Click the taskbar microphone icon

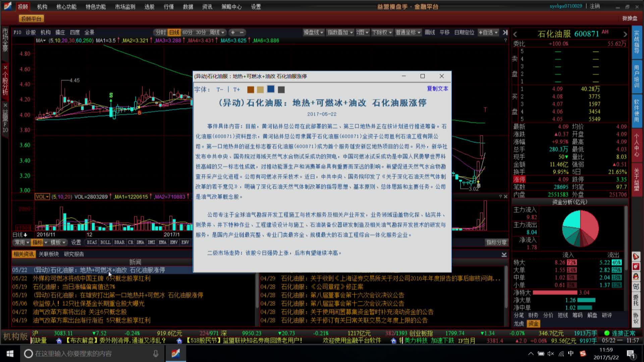tap(156, 354)
